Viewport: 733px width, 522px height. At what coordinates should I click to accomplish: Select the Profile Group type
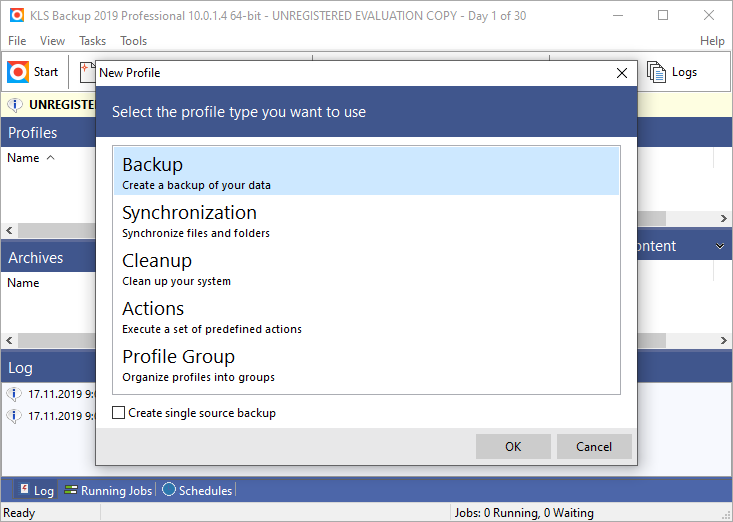[366, 363]
